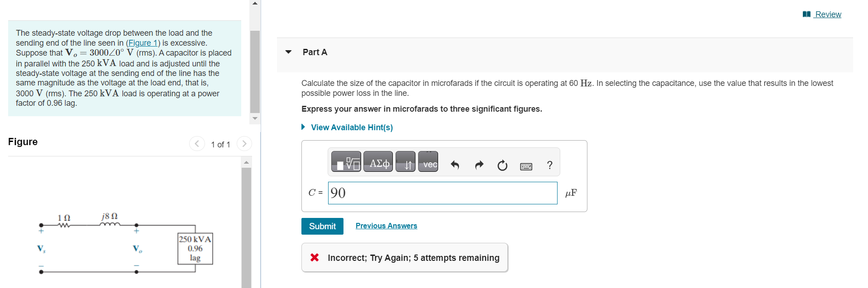Collapse the Part A section
The height and width of the screenshot is (288, 868).
click(x=288, y=52)
